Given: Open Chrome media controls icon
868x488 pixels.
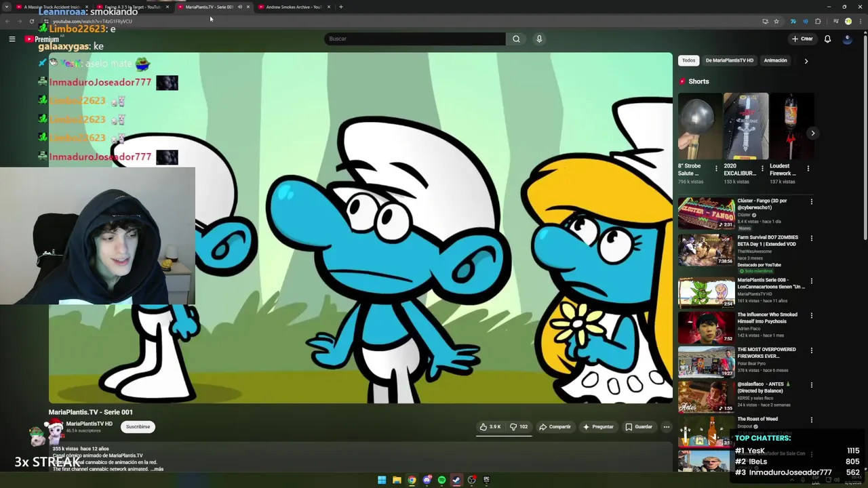Looking at the screenshot, I should [x=836, y=21].
